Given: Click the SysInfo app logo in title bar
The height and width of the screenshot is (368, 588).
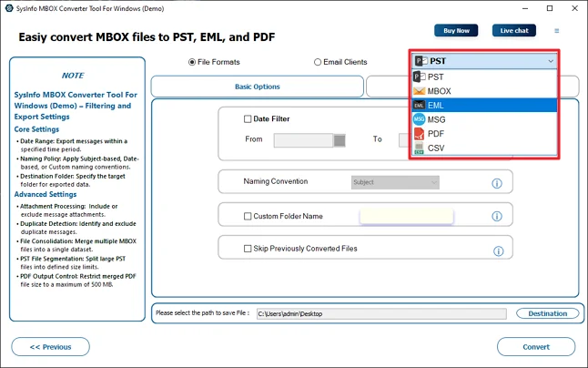Looking at the screenshot, I should 9,8.
